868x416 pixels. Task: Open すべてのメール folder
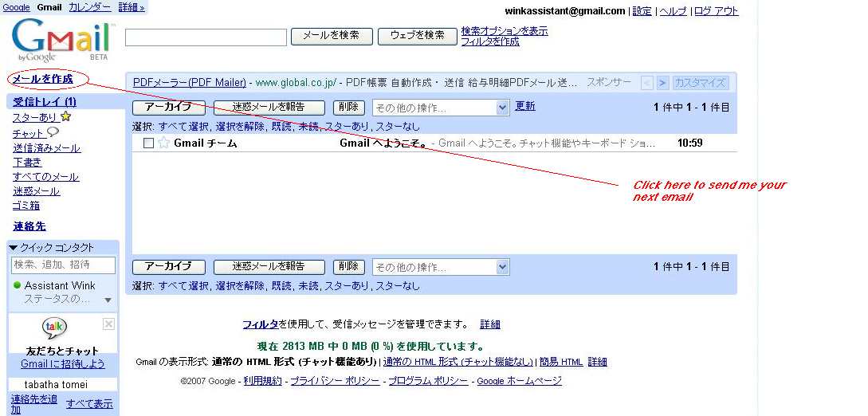coord(46,177)
